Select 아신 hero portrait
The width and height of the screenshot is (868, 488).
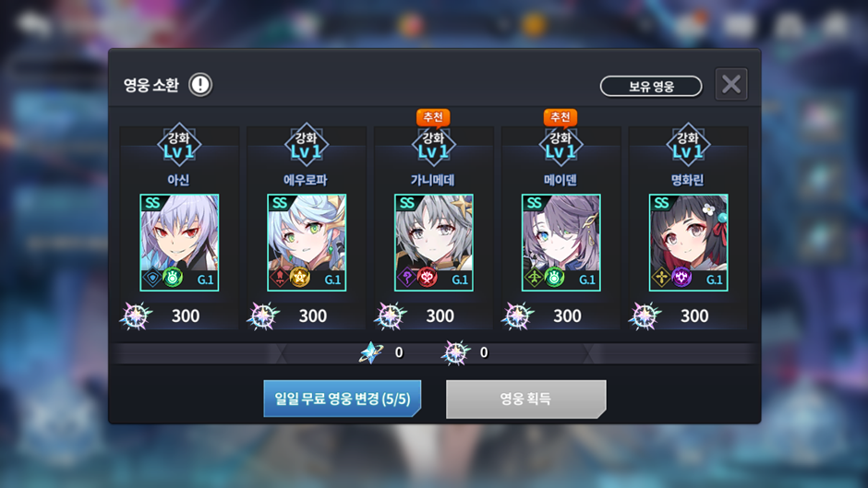pyautogui.click(x=179, y=243)
